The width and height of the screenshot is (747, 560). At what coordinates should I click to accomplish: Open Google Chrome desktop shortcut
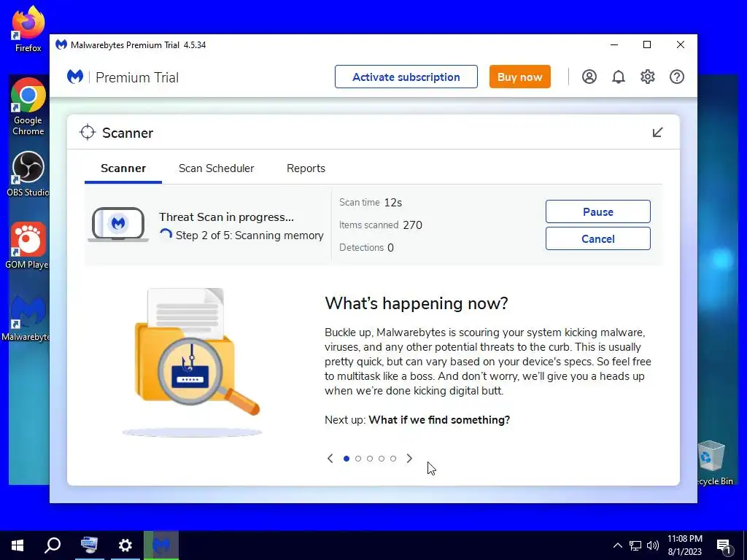[x=28, y=106]
